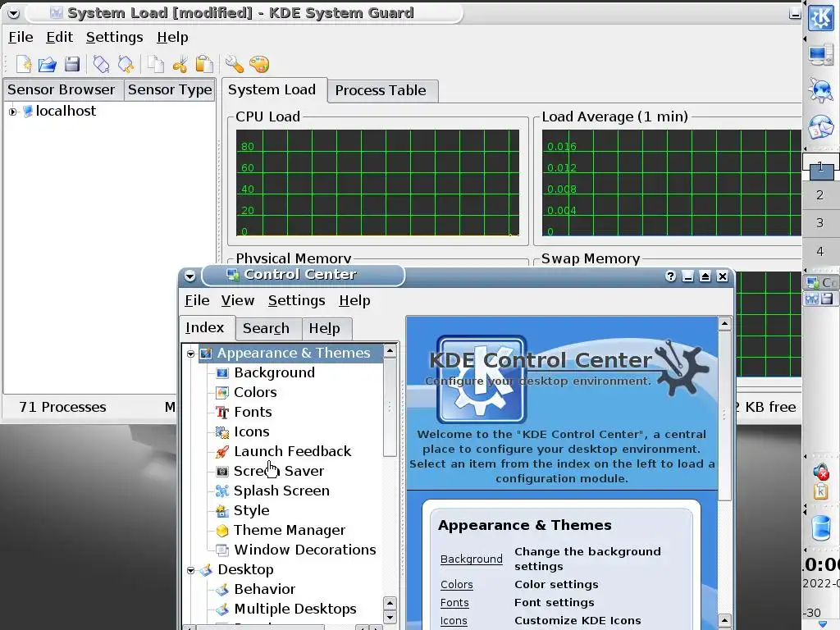Expand the localhost sensor node

(x=13, y=112)
